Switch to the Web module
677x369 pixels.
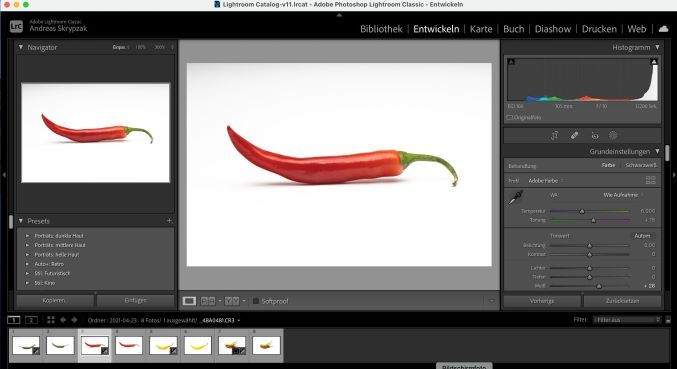coord(636,29)
